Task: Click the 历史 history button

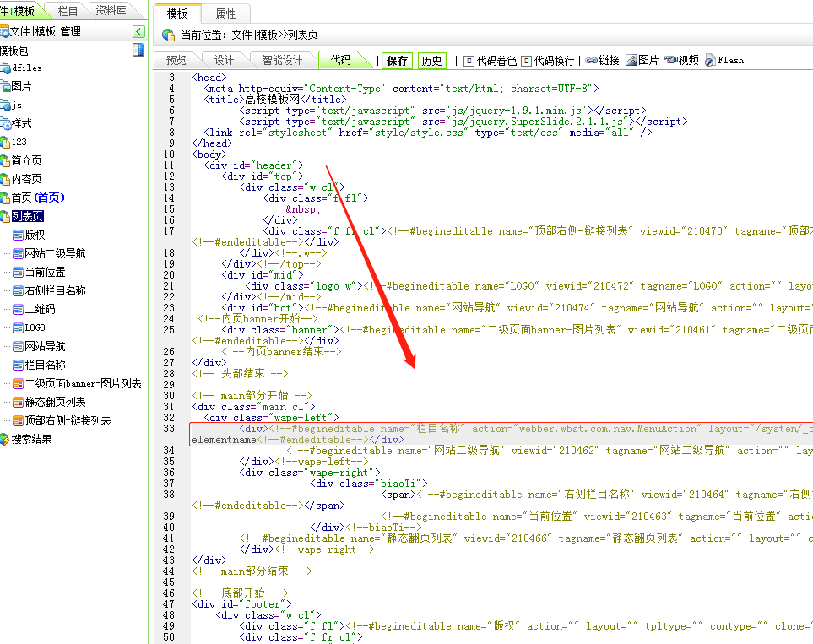Action: point(431,61)
